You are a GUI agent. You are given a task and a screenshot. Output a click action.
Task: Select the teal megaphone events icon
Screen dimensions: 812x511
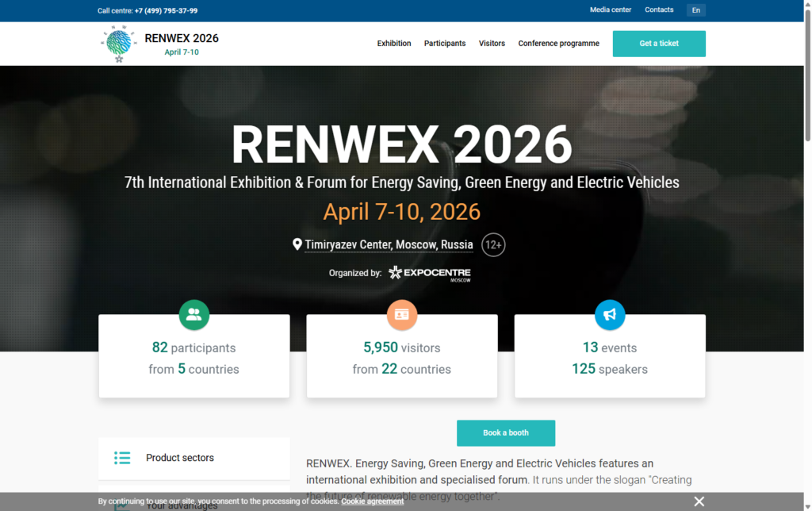click(x=610, y=314)
